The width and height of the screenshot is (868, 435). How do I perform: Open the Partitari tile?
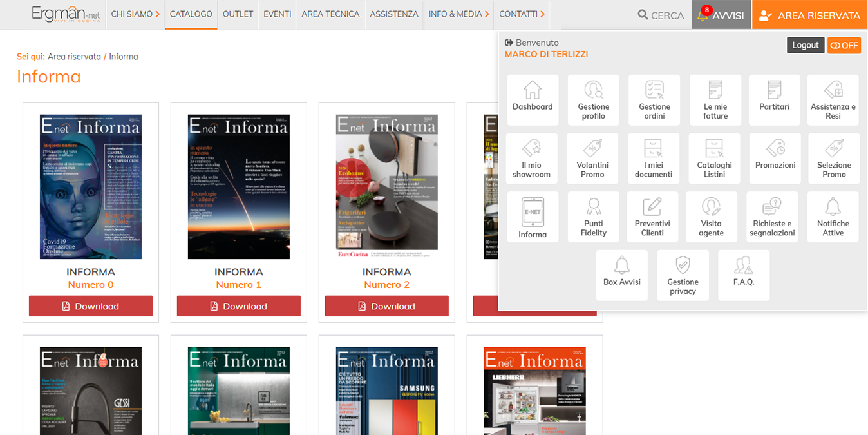[775, 100]
